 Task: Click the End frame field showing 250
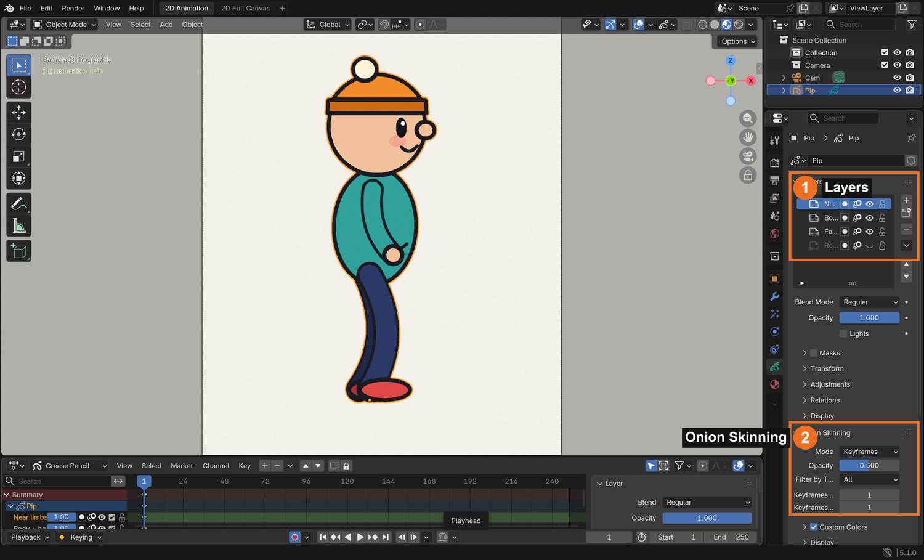731,537
